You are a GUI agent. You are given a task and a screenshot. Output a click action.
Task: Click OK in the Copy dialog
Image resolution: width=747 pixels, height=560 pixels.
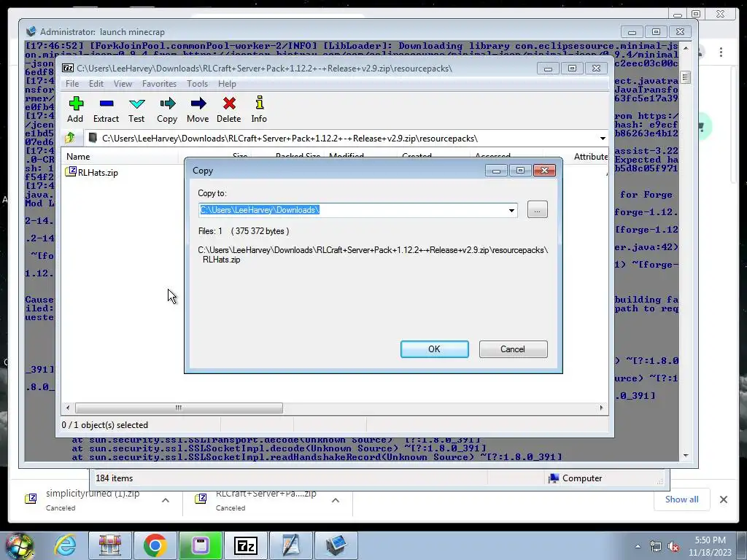point(435,349)
